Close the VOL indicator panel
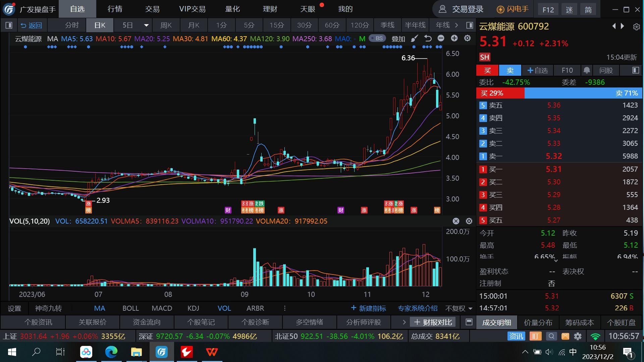This screenshot has height=362, width=644. coord(456,221)
